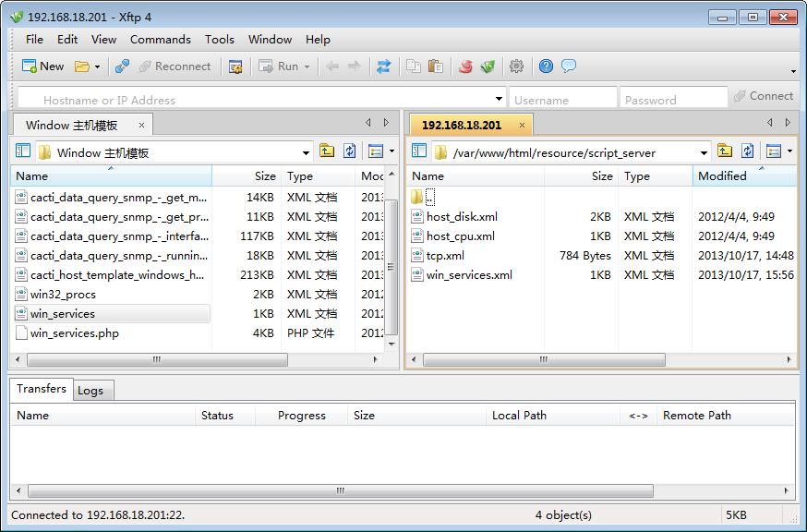Viewport: 807px width, 532px height.
Task: Open the View menu
Action: point(104,40)
